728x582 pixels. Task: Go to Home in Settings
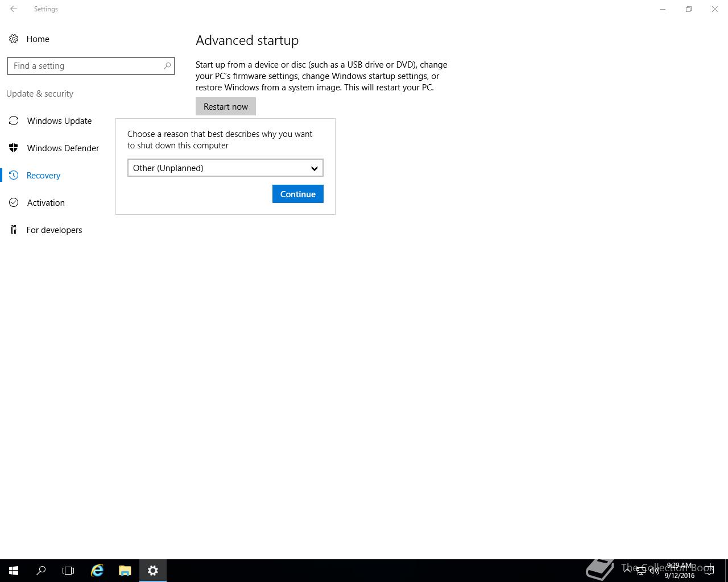(38, 39)
